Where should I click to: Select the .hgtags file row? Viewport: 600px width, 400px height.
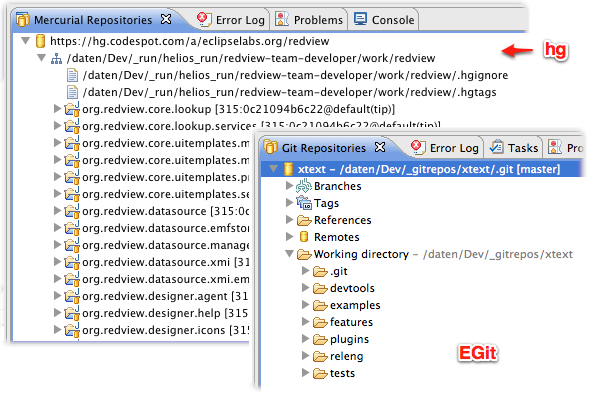point(282,92)
